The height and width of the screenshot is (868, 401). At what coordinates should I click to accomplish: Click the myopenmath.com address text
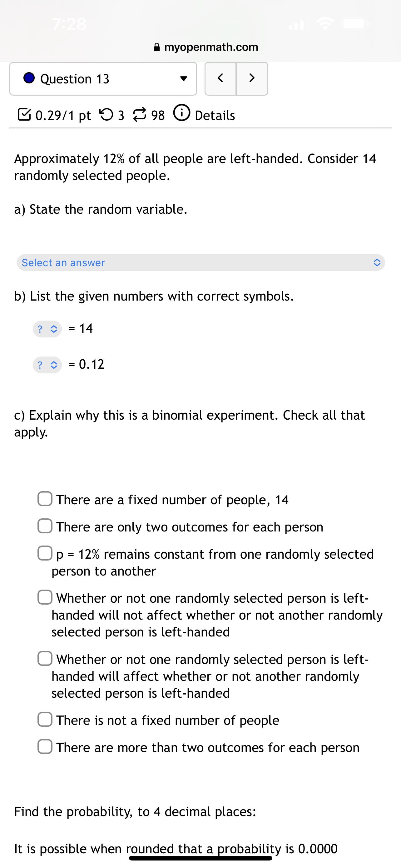click(x=211, y=47)
